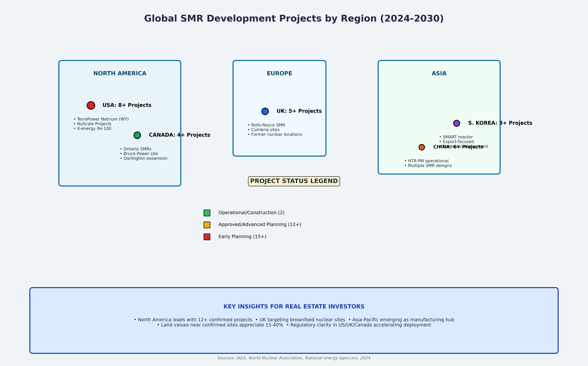Click the 'CANADA: 4+ Projects' label
The width and height of the screenshot is (588, 366).
click(179, 135)
